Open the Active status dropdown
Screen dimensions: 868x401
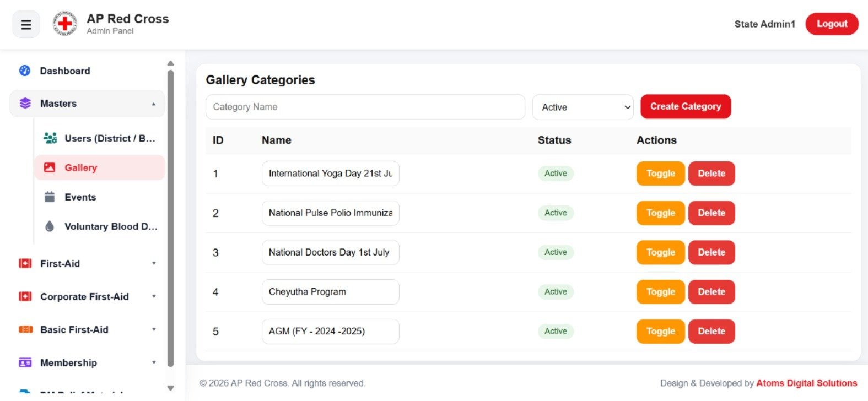coord(583,107)
